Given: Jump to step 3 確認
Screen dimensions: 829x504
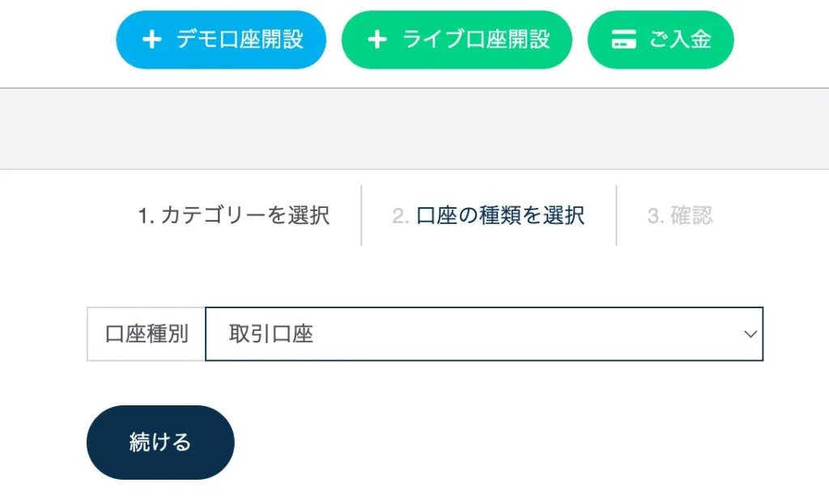Looking at the screenshot, I should pyautogui.click(x=680, y=216).
